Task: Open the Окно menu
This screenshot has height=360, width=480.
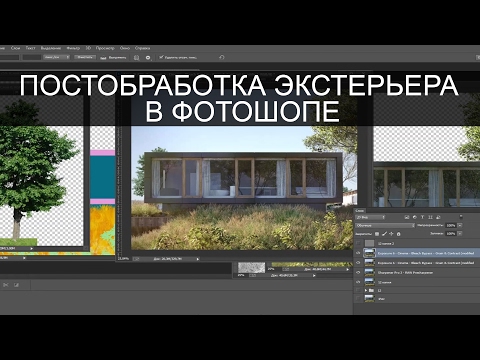Action: [125, 48]
